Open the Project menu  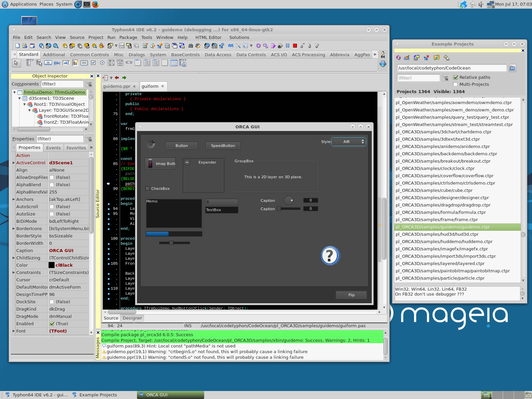96,38
